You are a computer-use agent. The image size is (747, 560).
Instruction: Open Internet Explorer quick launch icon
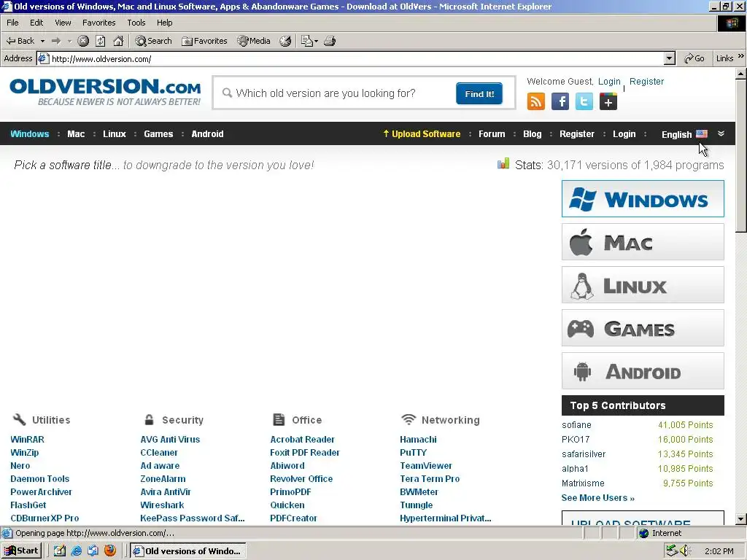click(76, 551)
